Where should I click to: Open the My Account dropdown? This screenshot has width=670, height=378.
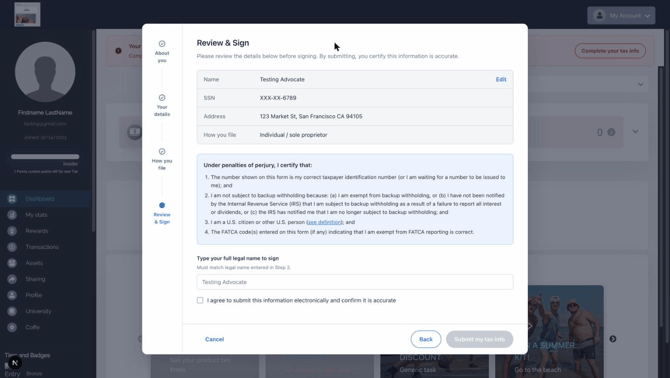(621, 15)
